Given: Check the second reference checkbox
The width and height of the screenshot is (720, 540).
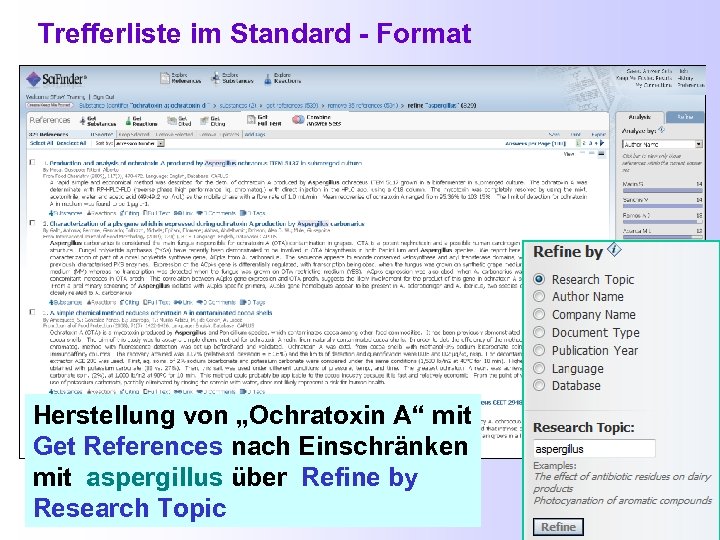Looking at the screenshot, I should [32, 223].
